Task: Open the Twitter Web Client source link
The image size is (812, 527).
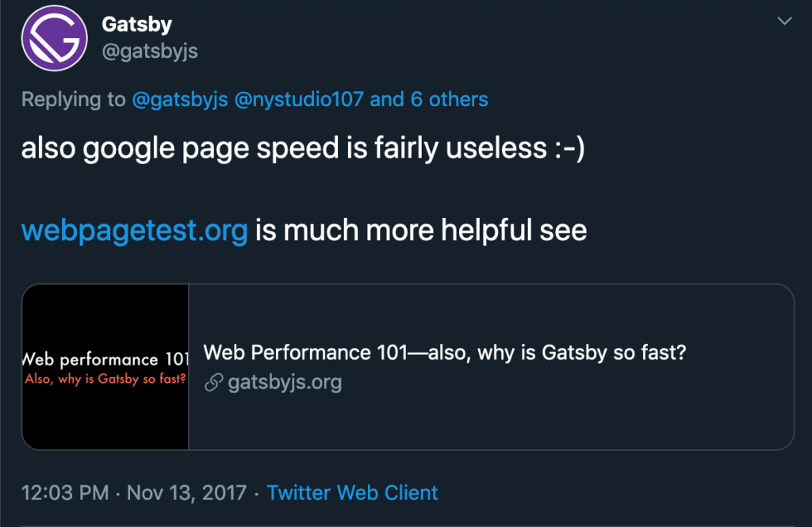Action: click(x=352, y=492)
